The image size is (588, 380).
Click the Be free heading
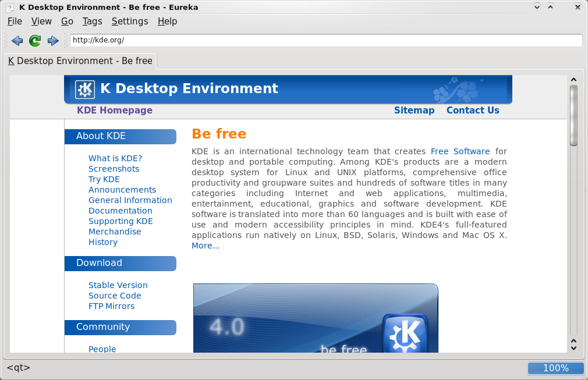(x=219, y=134)
